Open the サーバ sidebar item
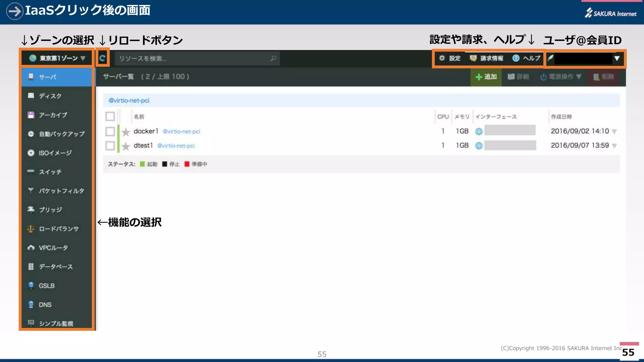This screenshot has height=362, width=644. (x=57, y=77)
